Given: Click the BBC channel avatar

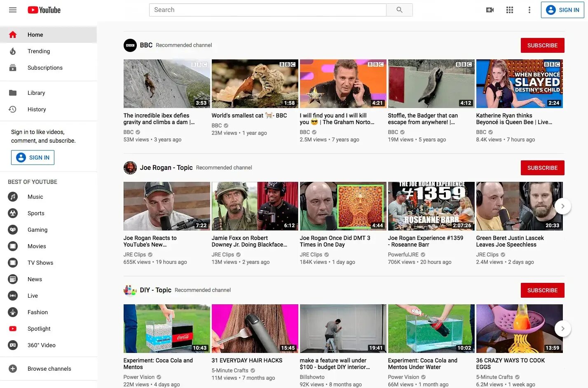Looking at the screenshot, I should (130, 45).
